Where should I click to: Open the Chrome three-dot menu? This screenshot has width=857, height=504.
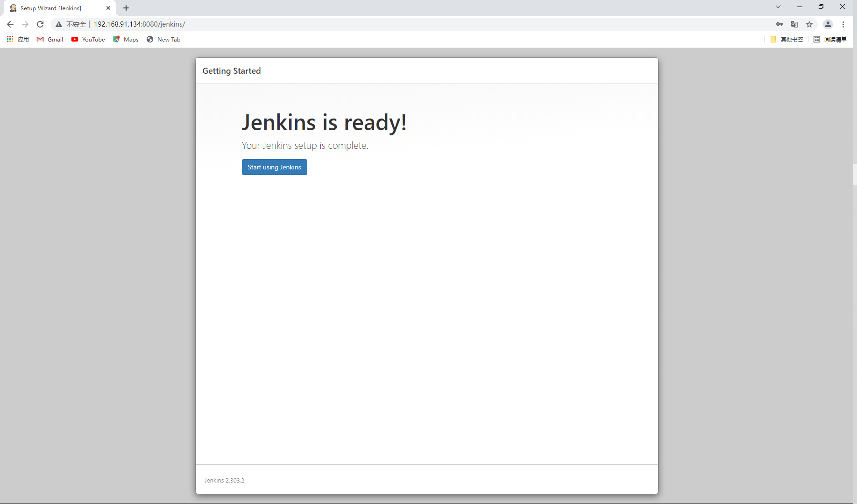pos(843,24)
